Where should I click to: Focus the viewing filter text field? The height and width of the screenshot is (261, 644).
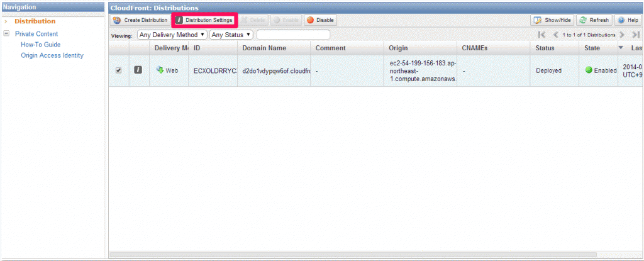(x=293, y=35)
